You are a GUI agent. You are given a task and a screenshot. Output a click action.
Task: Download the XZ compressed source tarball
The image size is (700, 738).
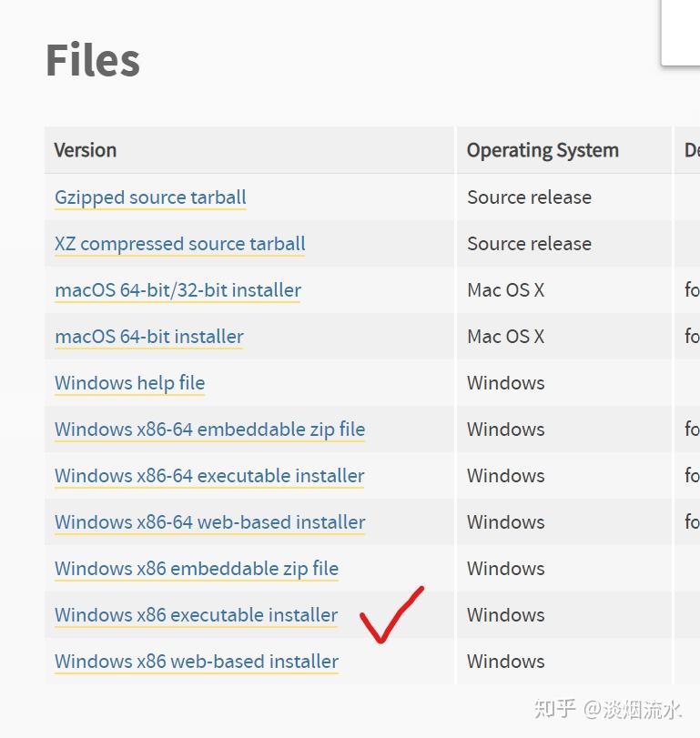point(179,244)
